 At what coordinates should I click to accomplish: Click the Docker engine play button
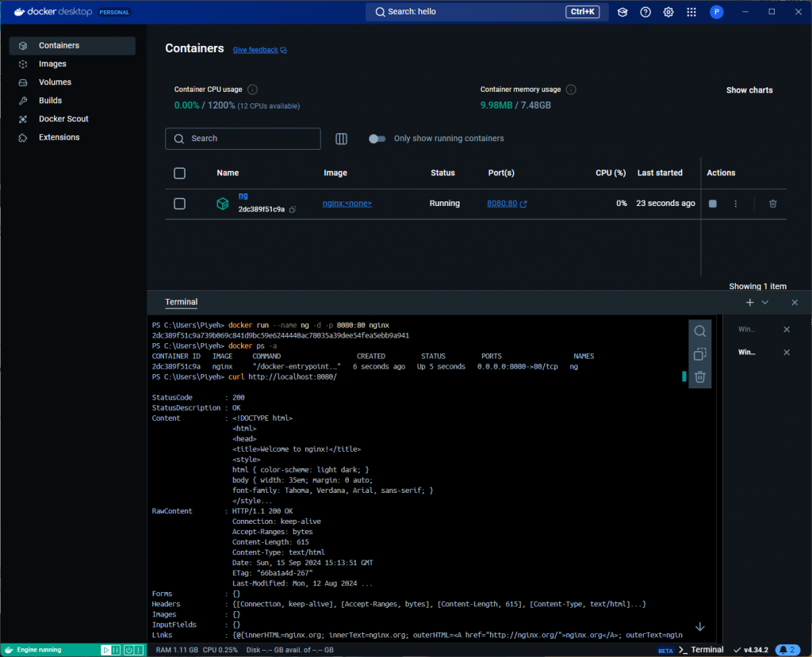(x=105, y=651)
